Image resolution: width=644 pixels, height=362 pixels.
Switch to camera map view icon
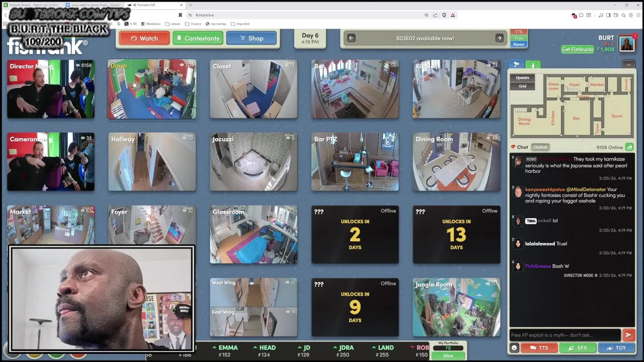point(516,64)
